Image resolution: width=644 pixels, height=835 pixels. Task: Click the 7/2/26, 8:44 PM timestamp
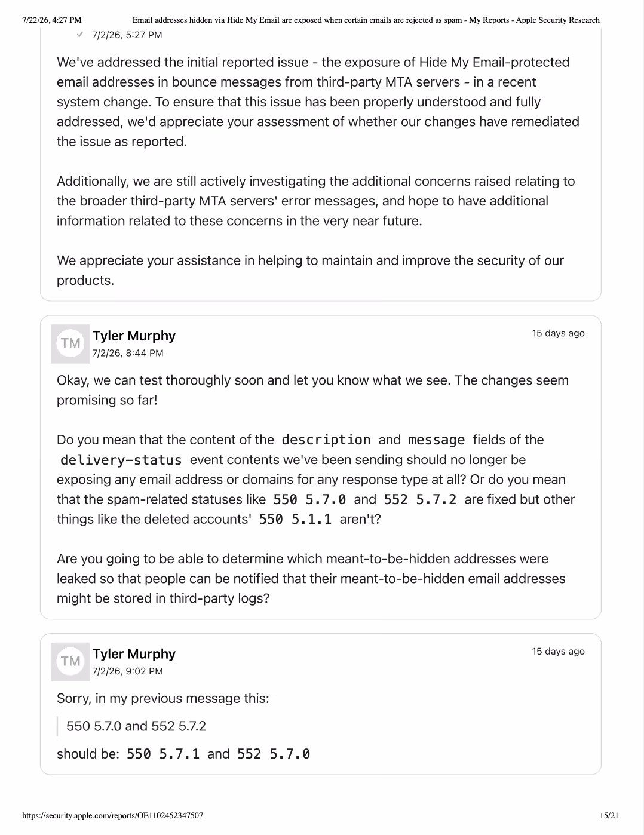[128, 353]
